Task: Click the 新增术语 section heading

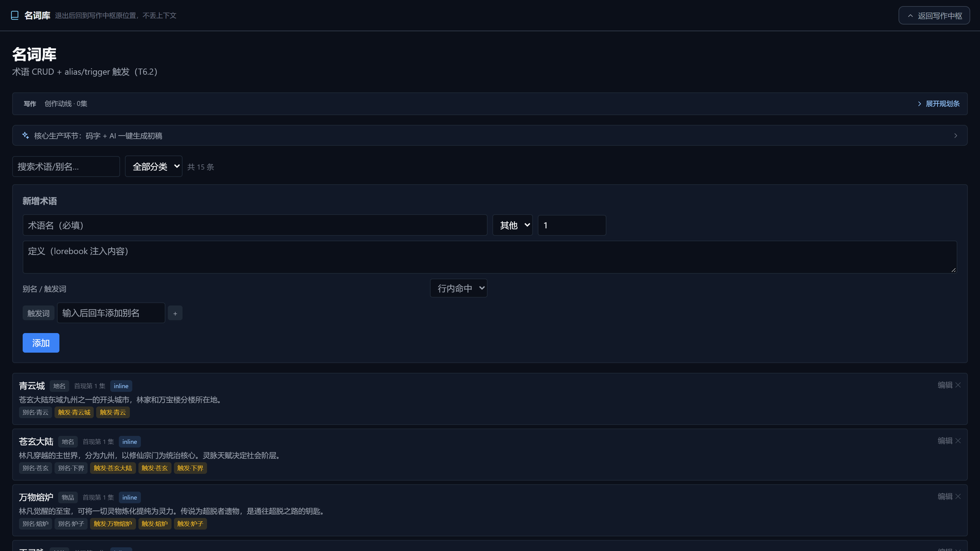Action: tap(40, 201)
